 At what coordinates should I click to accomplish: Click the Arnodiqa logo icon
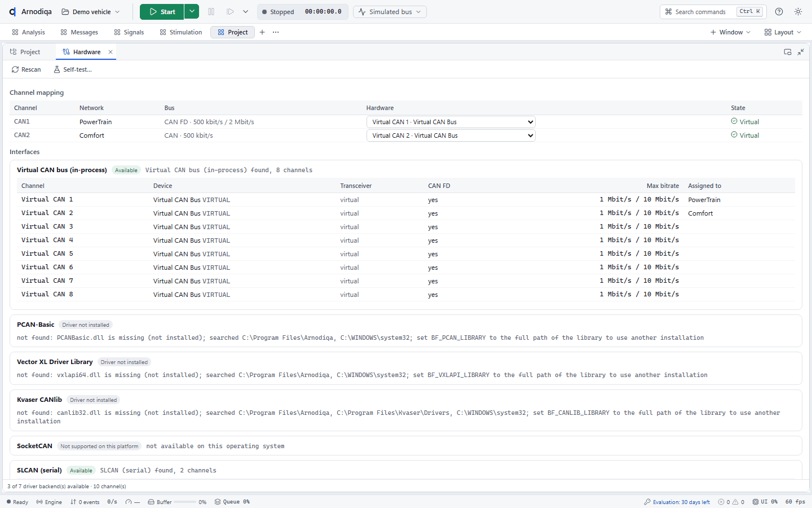click(12, 12)
